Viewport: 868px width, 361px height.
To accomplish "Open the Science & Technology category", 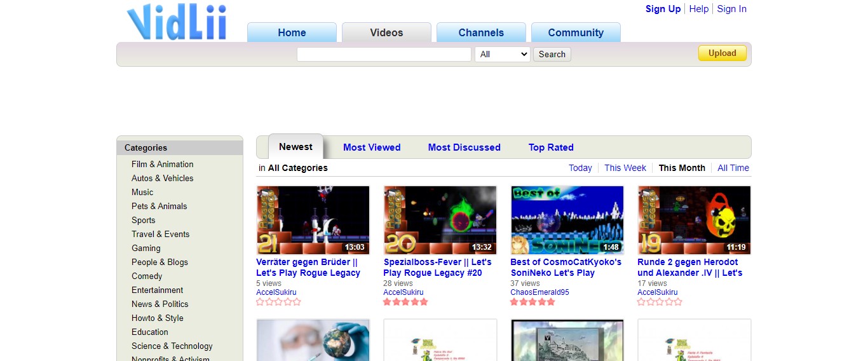I will pos(172,346).
